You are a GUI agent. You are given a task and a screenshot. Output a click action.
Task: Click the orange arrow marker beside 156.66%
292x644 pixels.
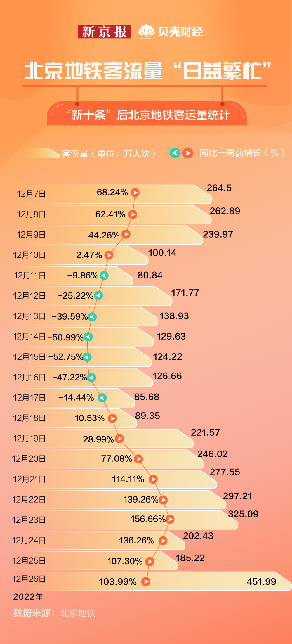pos(170,519)
